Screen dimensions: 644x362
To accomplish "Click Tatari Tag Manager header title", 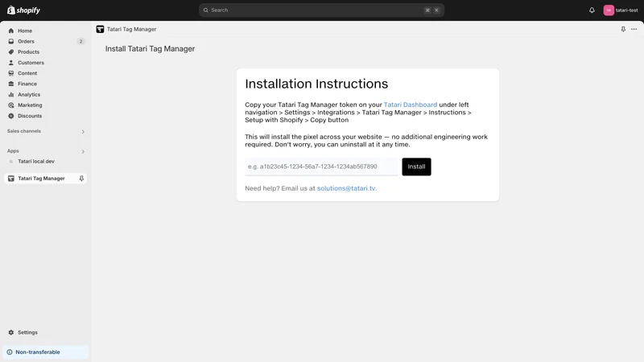I will point(131,29).
